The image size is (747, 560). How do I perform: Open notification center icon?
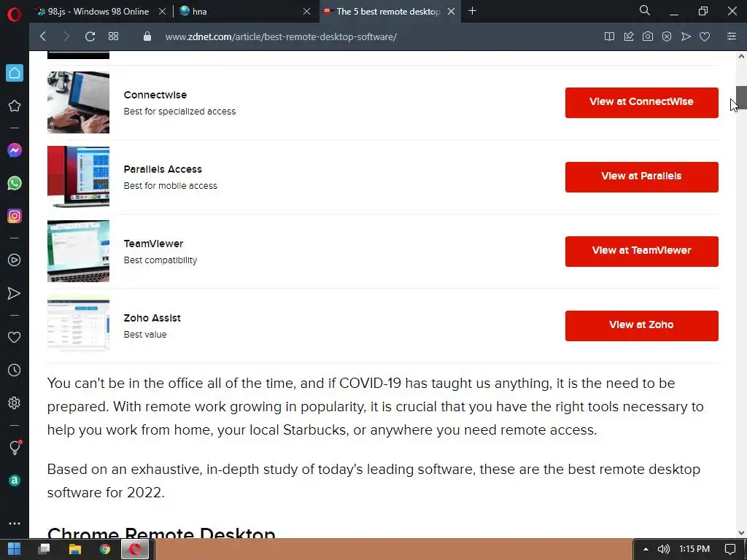(729, 549)
